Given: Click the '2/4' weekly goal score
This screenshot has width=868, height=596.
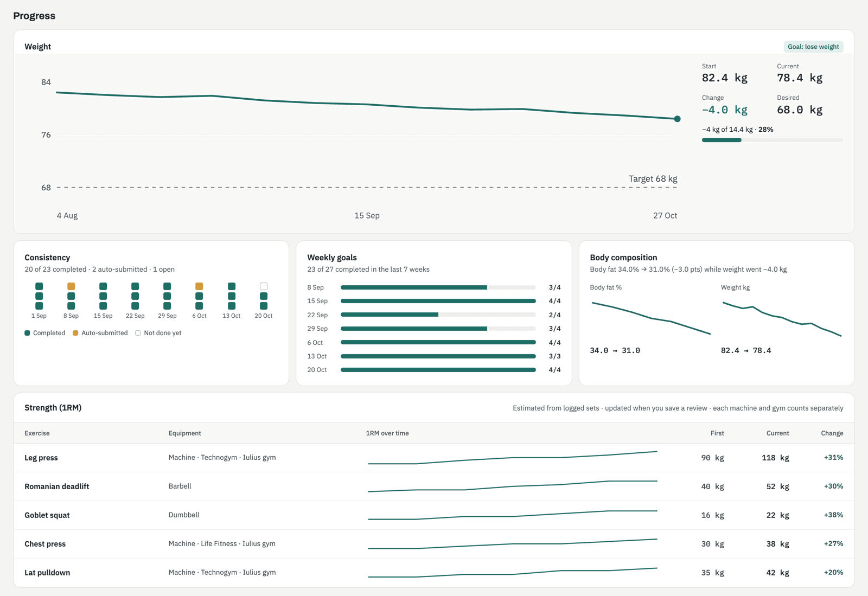Looking at the screenshot, I should (x=554, y=315).
